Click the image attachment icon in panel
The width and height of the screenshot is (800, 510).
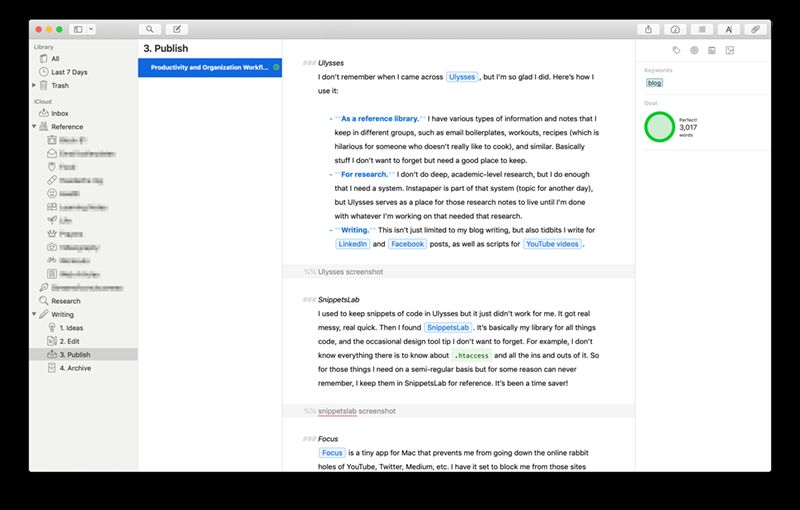729,49
